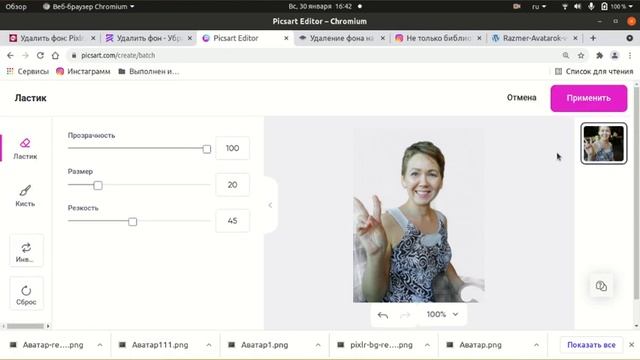Click the picsart.com address bar
This screenshot has width=640, height=360.
318,55
